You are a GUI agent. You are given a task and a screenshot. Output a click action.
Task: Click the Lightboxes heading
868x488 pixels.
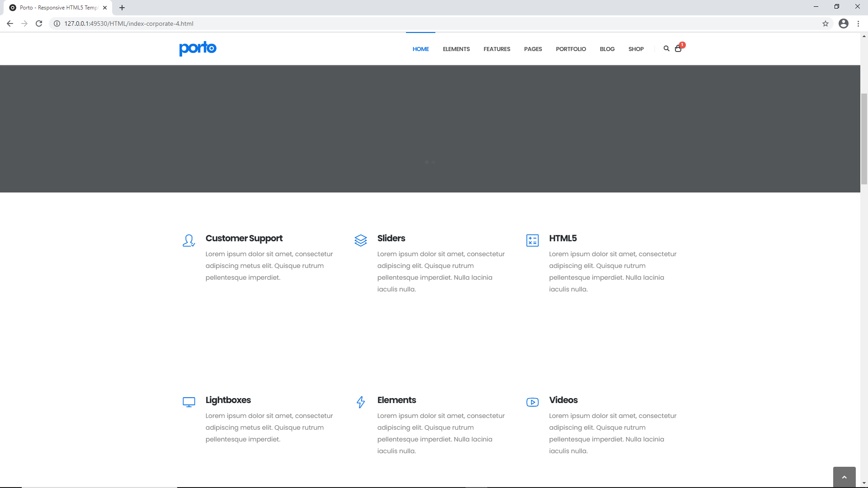point(228,400)
